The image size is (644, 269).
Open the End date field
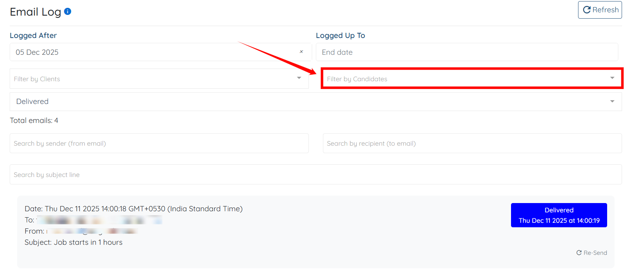467,52
